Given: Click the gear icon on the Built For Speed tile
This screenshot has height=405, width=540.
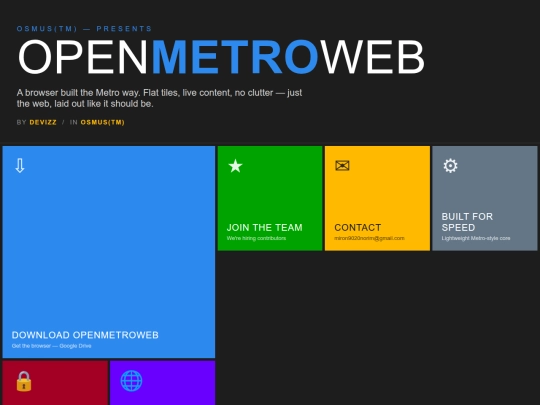Looking at the screenshot, I should coord(450,166).
